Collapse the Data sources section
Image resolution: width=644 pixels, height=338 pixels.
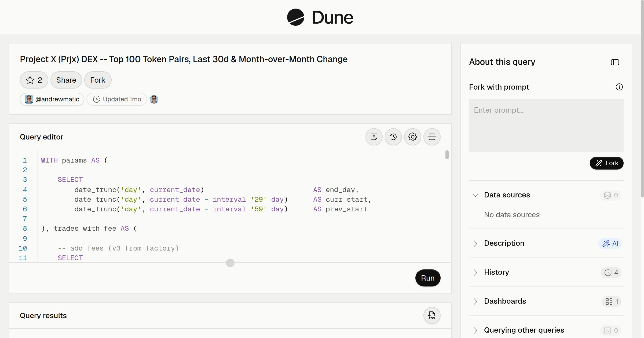475,195
